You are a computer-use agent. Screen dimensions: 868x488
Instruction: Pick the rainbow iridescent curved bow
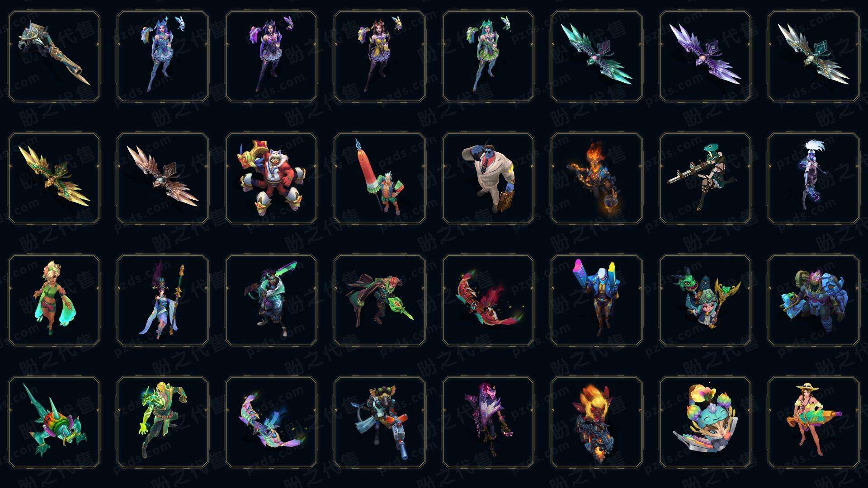[271, 422]
